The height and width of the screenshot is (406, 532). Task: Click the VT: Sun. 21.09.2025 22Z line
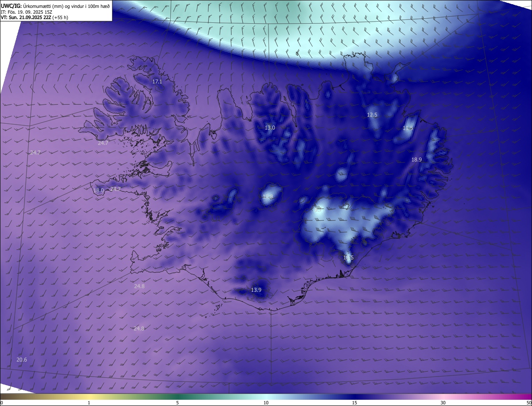(34, 17)
